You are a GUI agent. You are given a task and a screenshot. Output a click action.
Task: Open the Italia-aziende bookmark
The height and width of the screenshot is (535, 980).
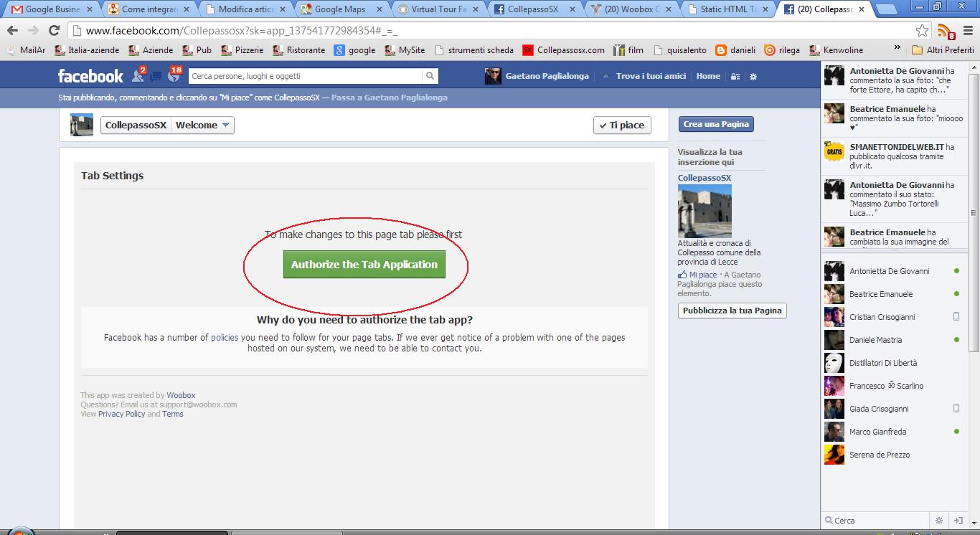tap(88, 50)
